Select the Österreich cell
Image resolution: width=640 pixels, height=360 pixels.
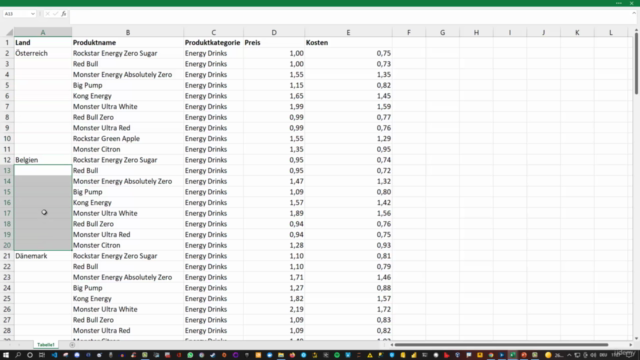(43, 53)
